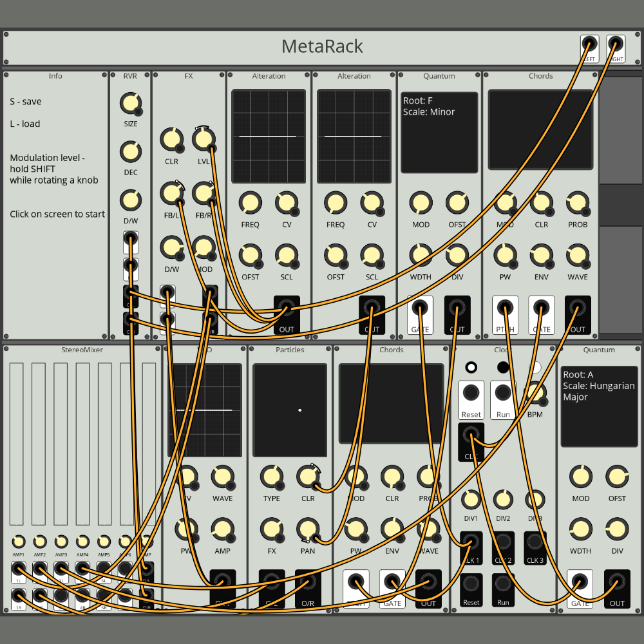Click the FX knob on Particles module
This screenshot has height=644, width=644.
coord(271,529)
